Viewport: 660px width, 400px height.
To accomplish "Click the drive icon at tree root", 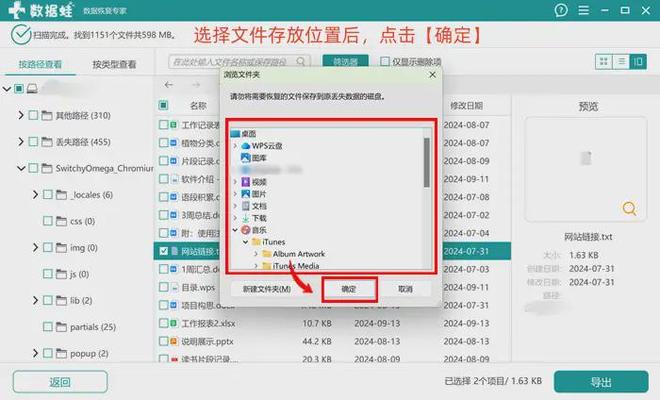I will [32, 88].
